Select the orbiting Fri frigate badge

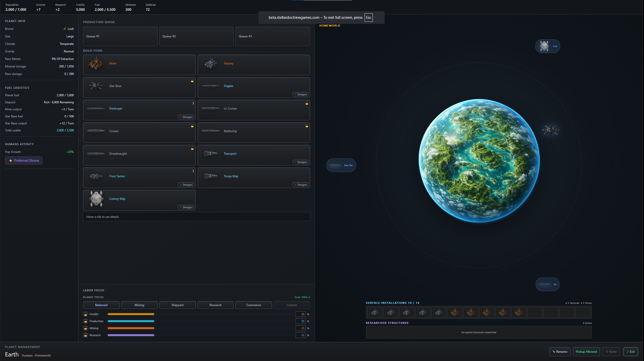[x=547, y=284]
